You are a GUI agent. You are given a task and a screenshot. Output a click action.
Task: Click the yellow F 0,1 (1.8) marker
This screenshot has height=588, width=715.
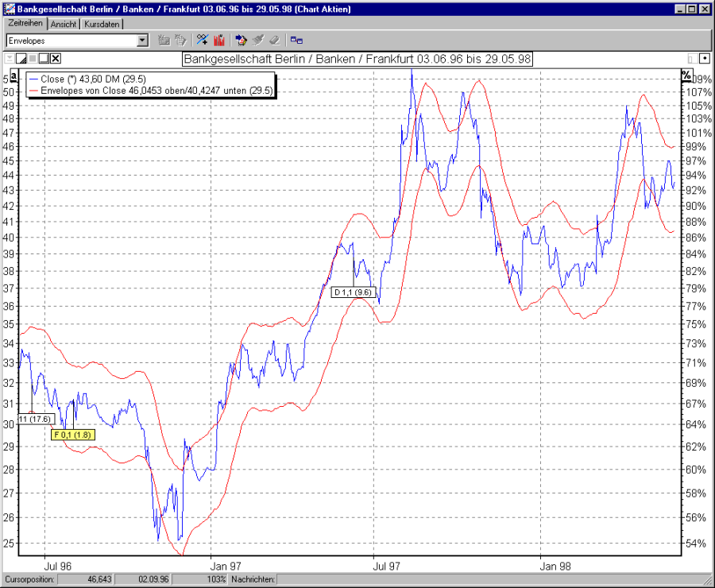click(x=72, y=435)
